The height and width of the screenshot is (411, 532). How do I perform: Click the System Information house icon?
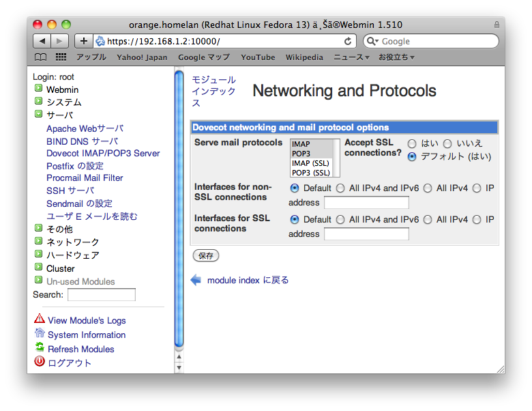point(40,333)
